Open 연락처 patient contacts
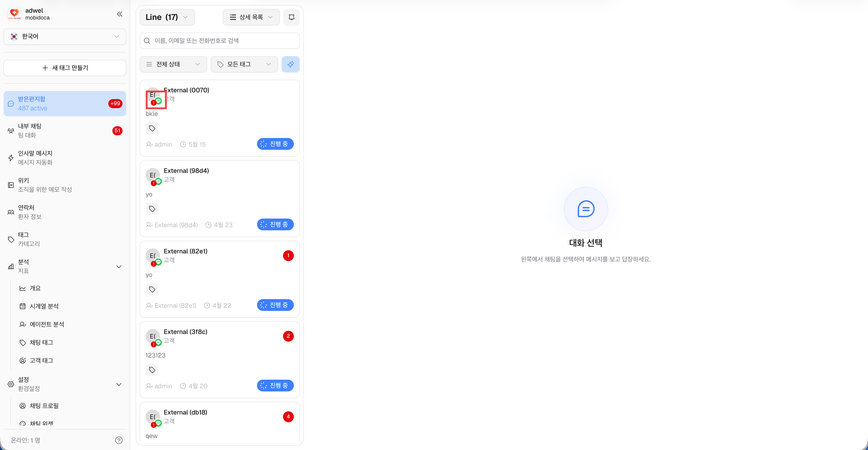The height and width of the screenshot is (450, 868). coord(65,212)
